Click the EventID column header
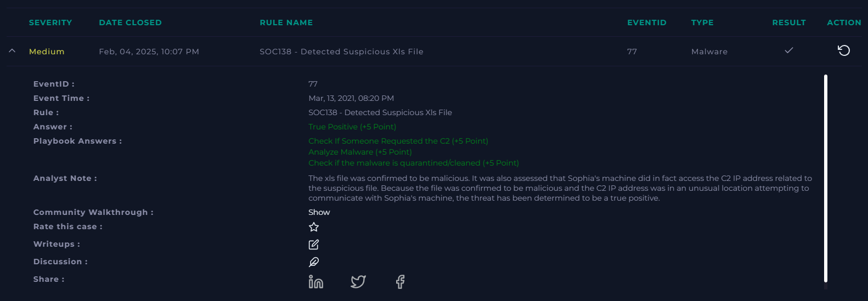Viewport: 868px width, 301px height. (x=647, y=22)
